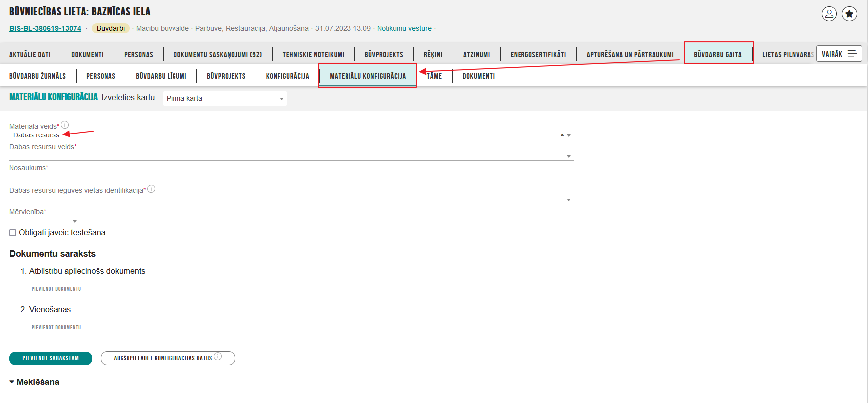Click BIS-BL-380619-13074 case link
This screenshot has height=403, width=868.
[x=45, y=28]
